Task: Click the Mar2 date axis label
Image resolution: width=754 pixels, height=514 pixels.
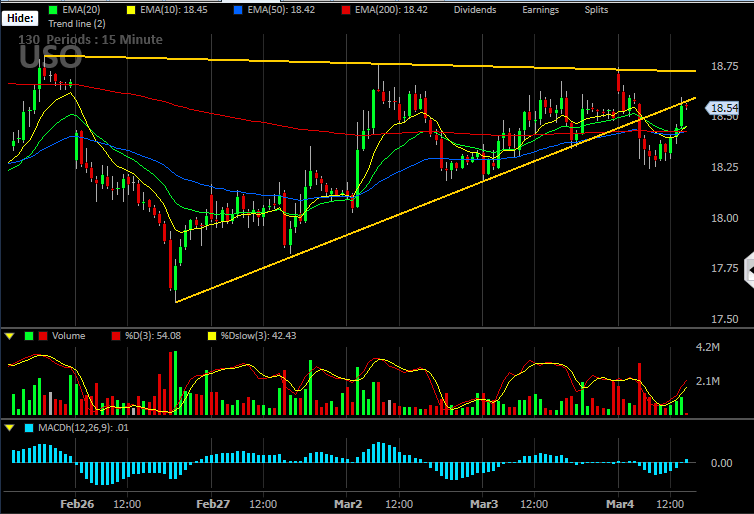Action: 348,504
